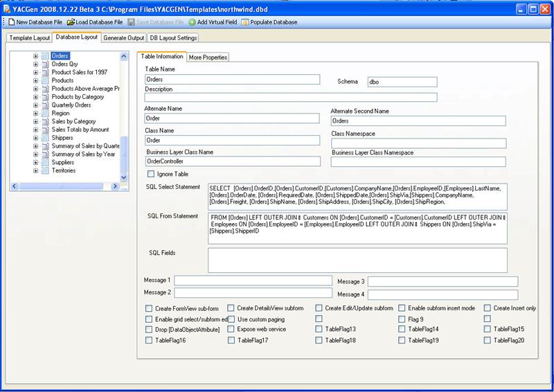This screenshot has width=554, height=392.
Task: Click the Sales by Category view icon
Action: [x=45, y=122]
